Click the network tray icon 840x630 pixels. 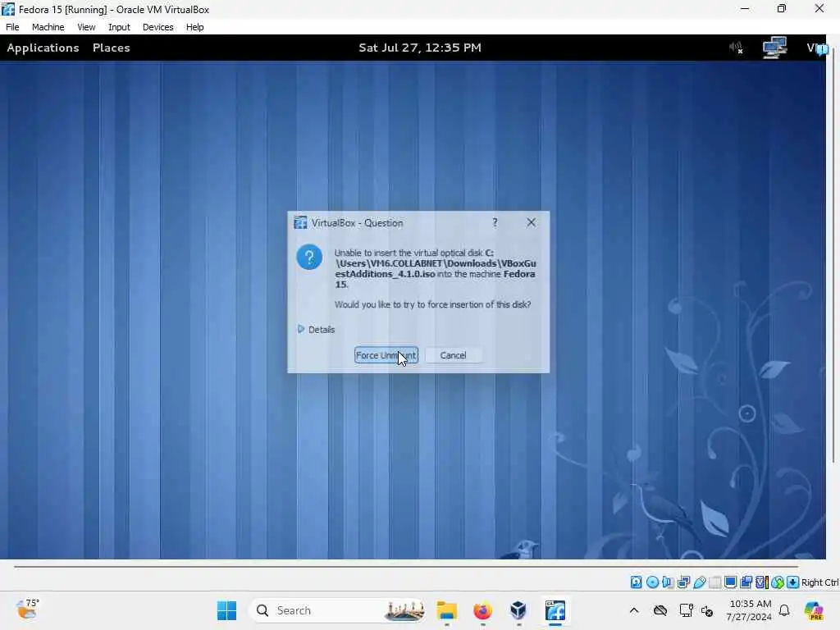coord(686,610)
